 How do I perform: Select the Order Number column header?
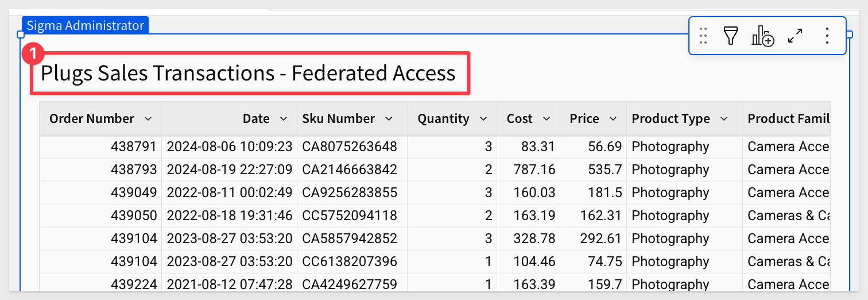100,119
